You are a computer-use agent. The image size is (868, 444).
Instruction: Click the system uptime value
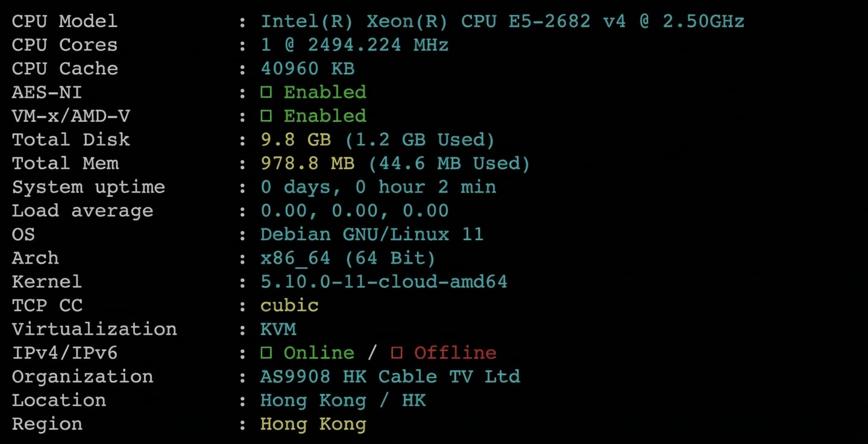378,187
